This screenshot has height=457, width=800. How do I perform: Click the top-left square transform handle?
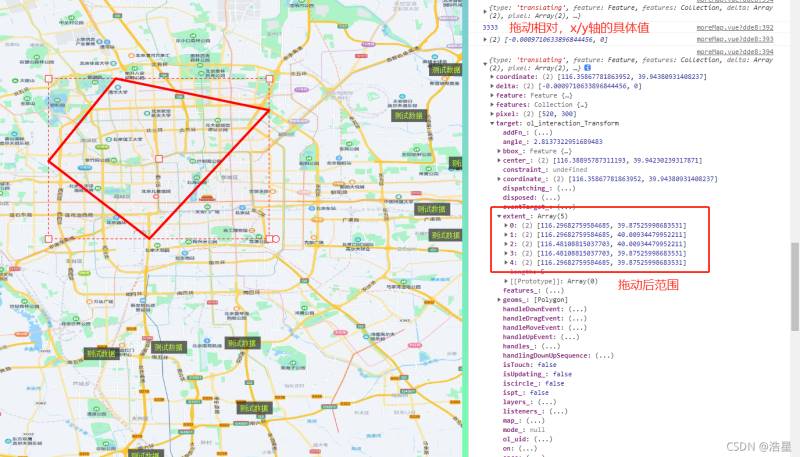48,79
